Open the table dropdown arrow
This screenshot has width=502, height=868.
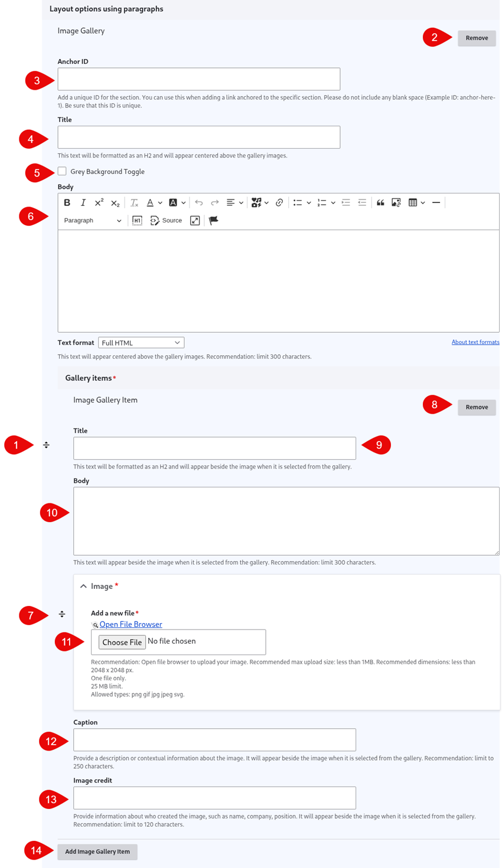tap(423, 203)
